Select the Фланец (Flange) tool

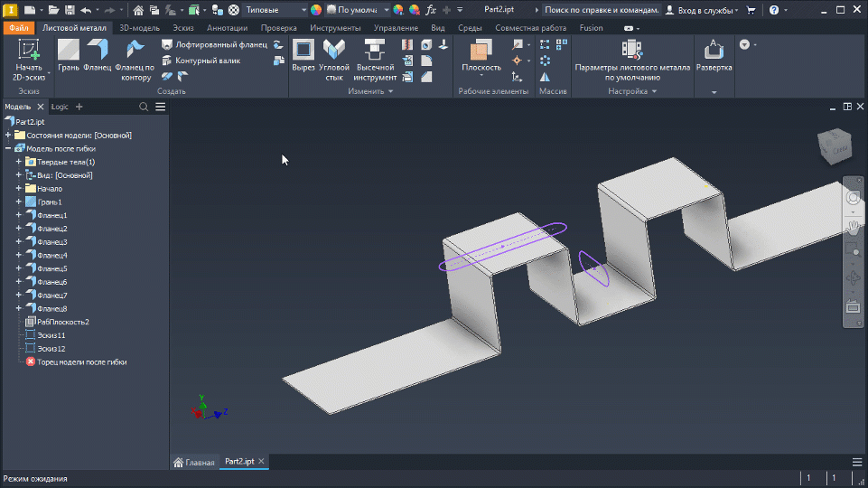[x=98, y=55]
